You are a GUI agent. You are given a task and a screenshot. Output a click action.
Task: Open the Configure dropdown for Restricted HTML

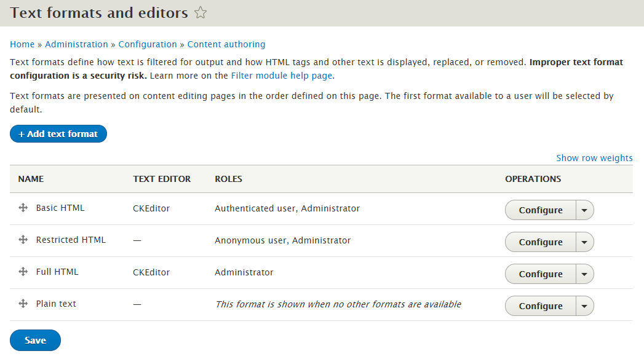(x=583, y=242)
